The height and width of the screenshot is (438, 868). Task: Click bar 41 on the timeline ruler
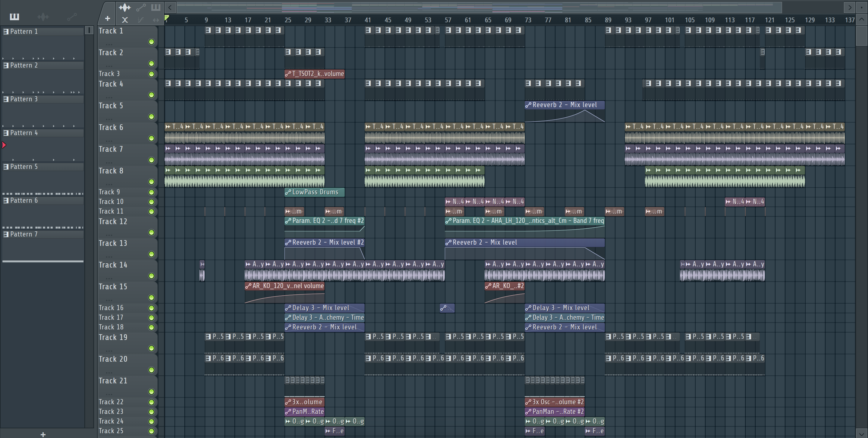coord(368,20)
